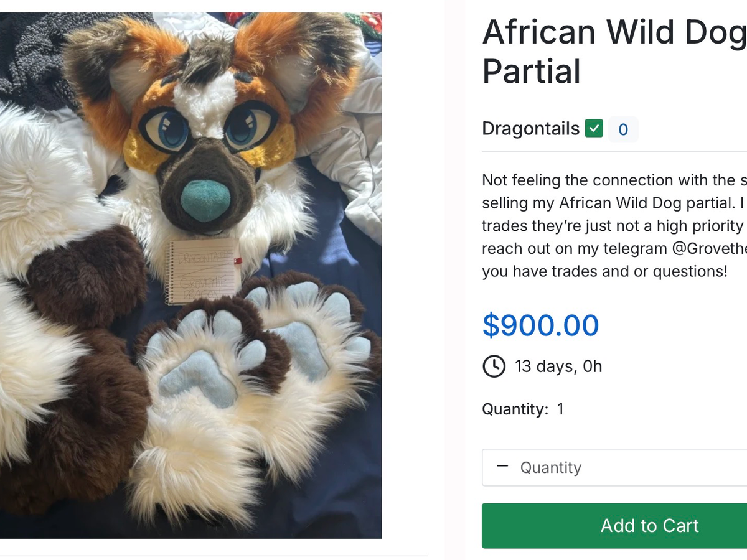Select the African Wild Dog Partial title

pyautogui.click(x=614, y=51)
